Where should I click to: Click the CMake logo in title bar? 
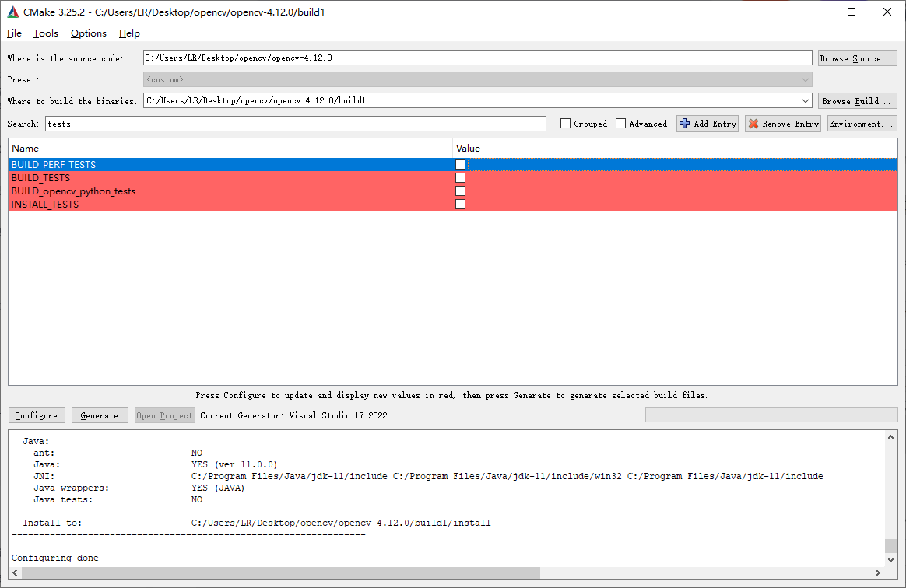pyautogui.click(x=12, y=12)
